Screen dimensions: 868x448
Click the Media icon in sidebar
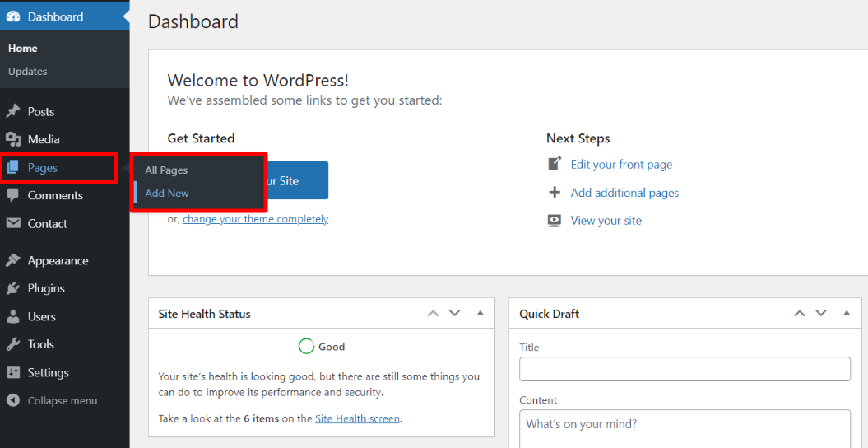click(x=13, y=139)
